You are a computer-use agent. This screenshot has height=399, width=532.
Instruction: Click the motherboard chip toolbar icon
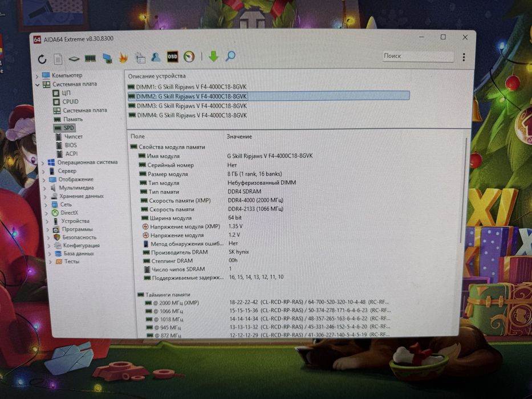click(74, 59)
